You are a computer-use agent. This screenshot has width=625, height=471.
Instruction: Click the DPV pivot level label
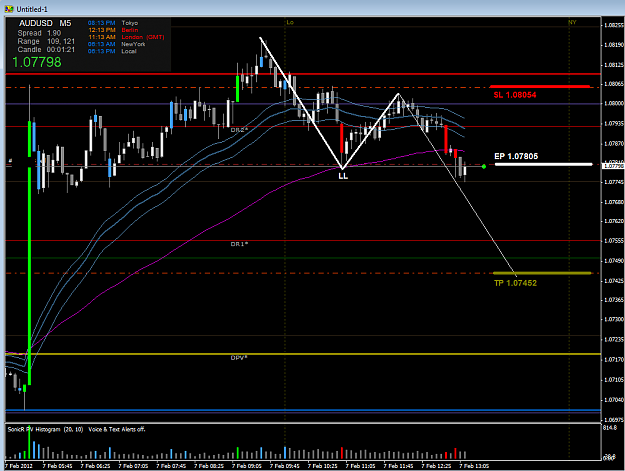point(239,358)
